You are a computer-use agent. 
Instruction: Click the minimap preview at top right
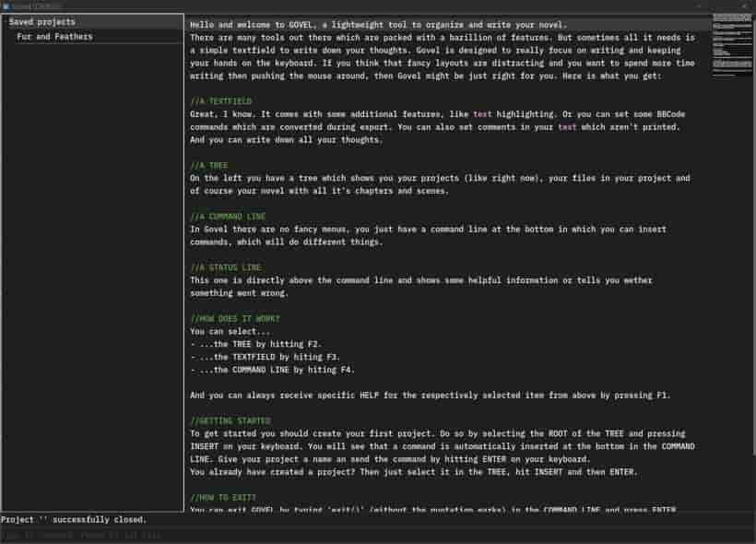732,46
